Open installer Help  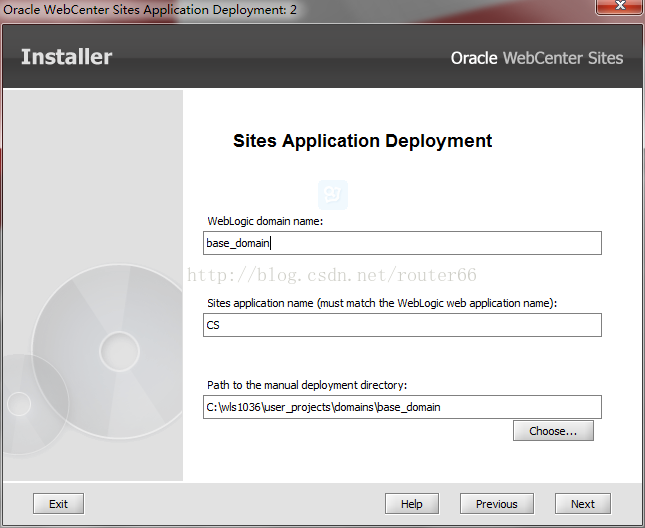(x=412, y=504)
